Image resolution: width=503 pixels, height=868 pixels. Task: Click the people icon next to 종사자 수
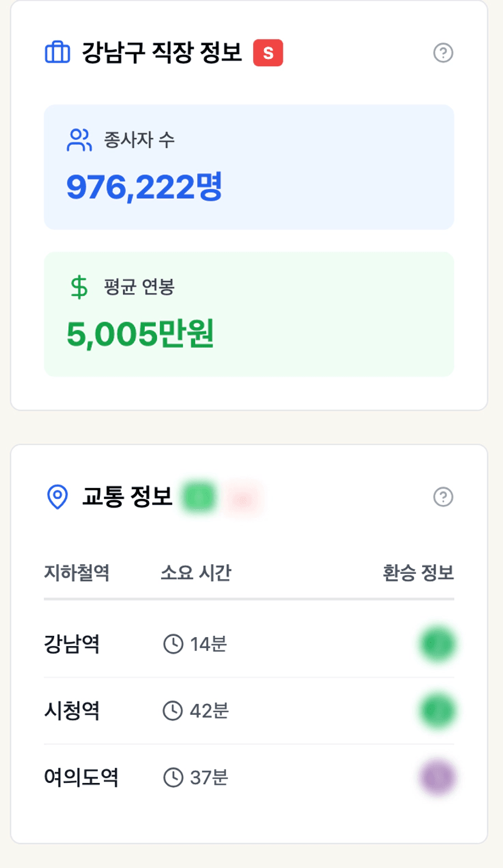point(78,140)
